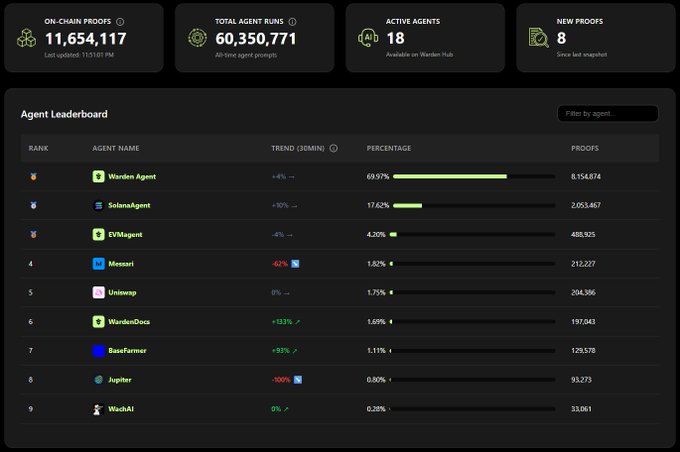Focus the Filter by agent input field
The image size is (680, 452).
coord(607,114)
